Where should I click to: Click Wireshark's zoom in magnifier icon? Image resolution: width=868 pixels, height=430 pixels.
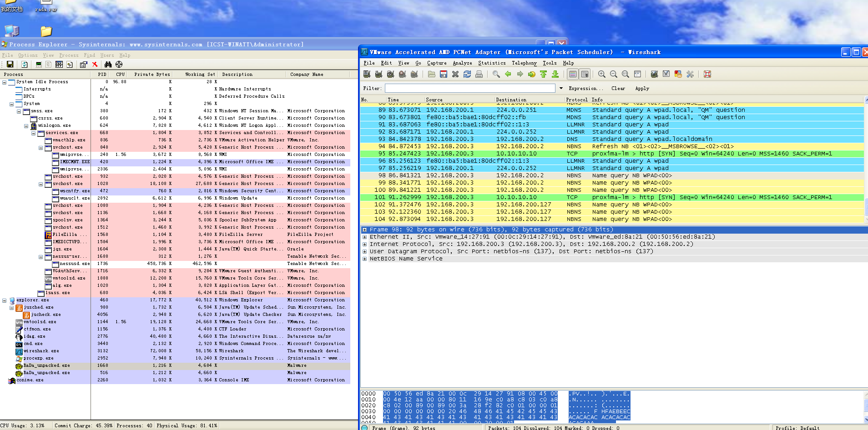[x=602, y=74]
